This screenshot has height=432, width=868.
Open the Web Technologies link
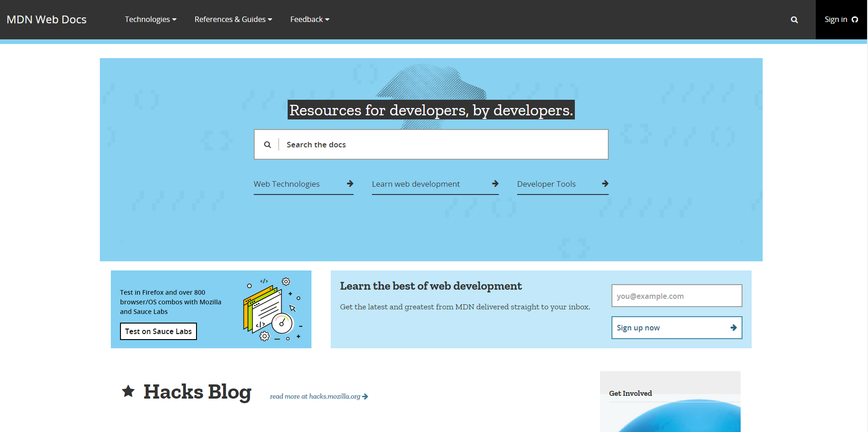[304, 184]
